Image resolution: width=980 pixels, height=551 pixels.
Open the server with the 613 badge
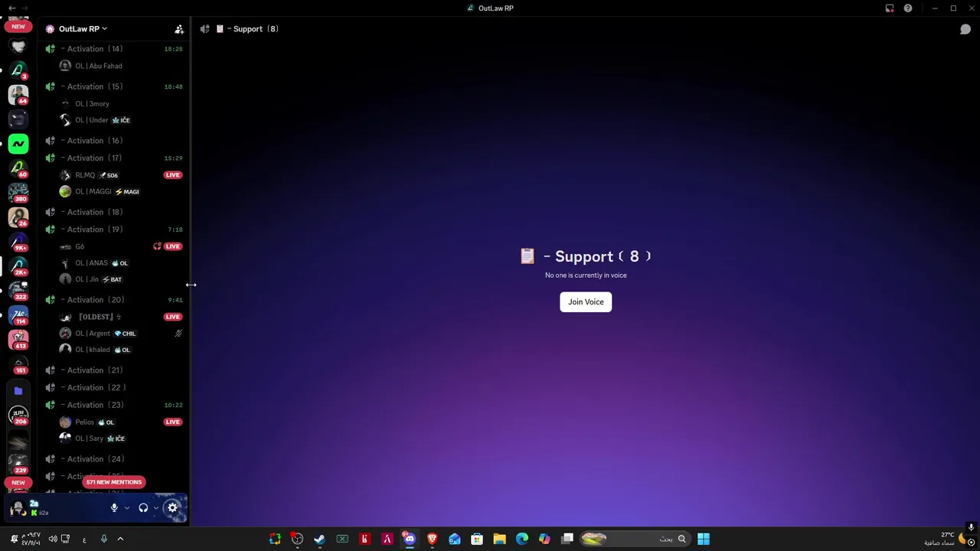point(18,339)
